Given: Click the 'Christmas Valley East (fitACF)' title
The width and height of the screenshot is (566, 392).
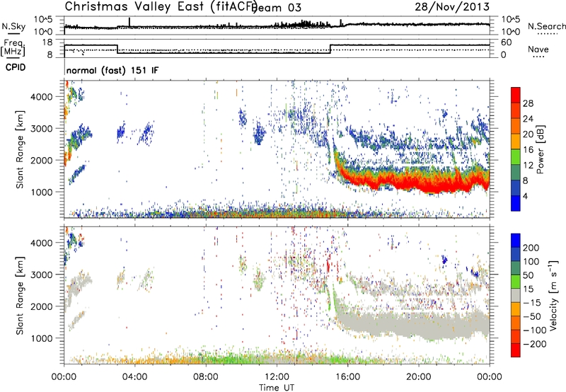Looking at the screenshot, I should tap(161, 6).
